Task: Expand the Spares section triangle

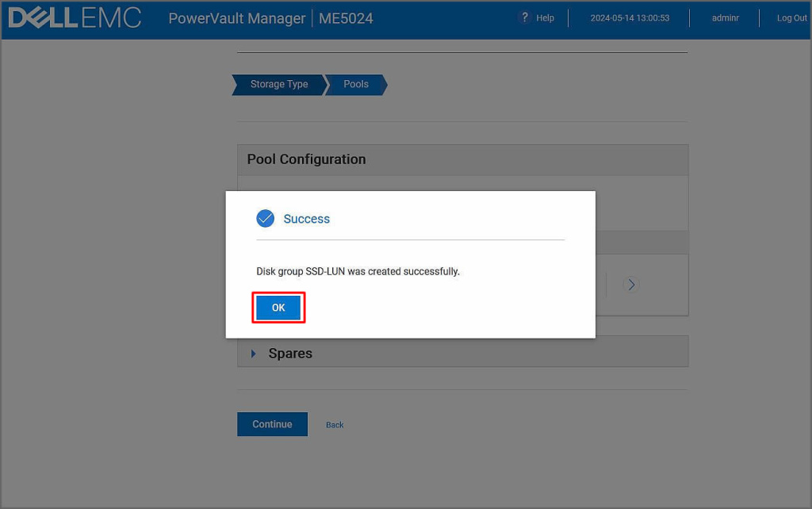Action: (254, 354)
